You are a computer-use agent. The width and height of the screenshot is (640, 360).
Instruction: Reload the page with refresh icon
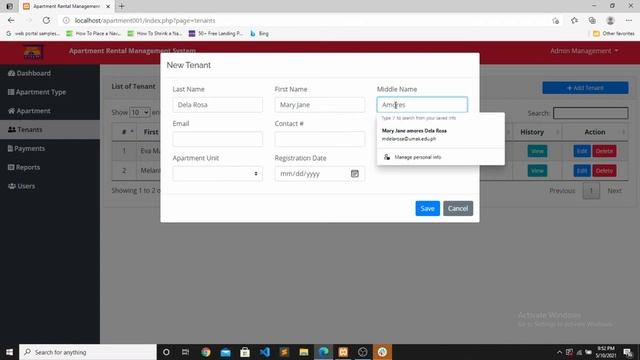click(47, 20)
